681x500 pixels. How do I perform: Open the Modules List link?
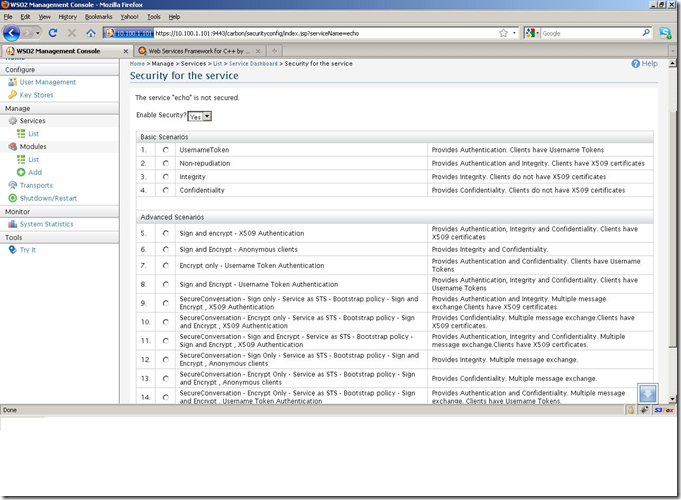pyautogui.click(x=33, y=159)
